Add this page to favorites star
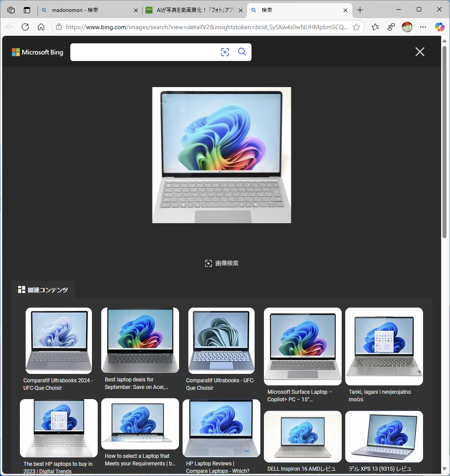Viewport: 450px width, 476px height. [356, 27]
